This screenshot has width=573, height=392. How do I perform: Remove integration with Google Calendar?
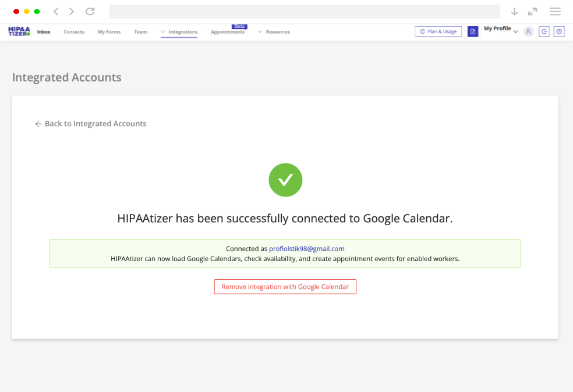point(285,287)
